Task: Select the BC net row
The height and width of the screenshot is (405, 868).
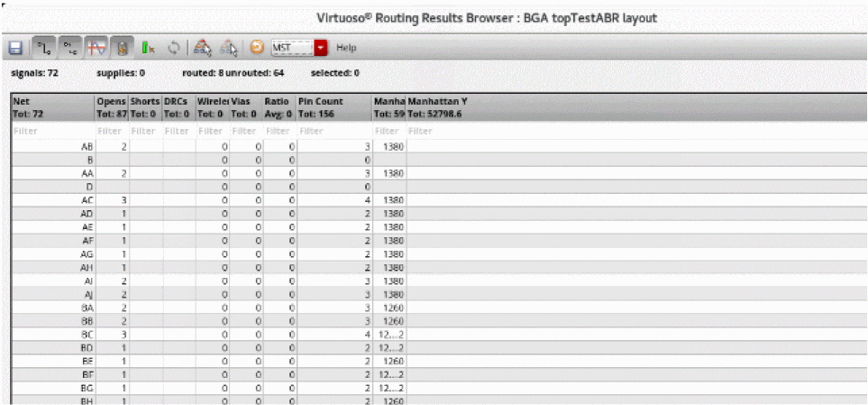Action: 439,334
